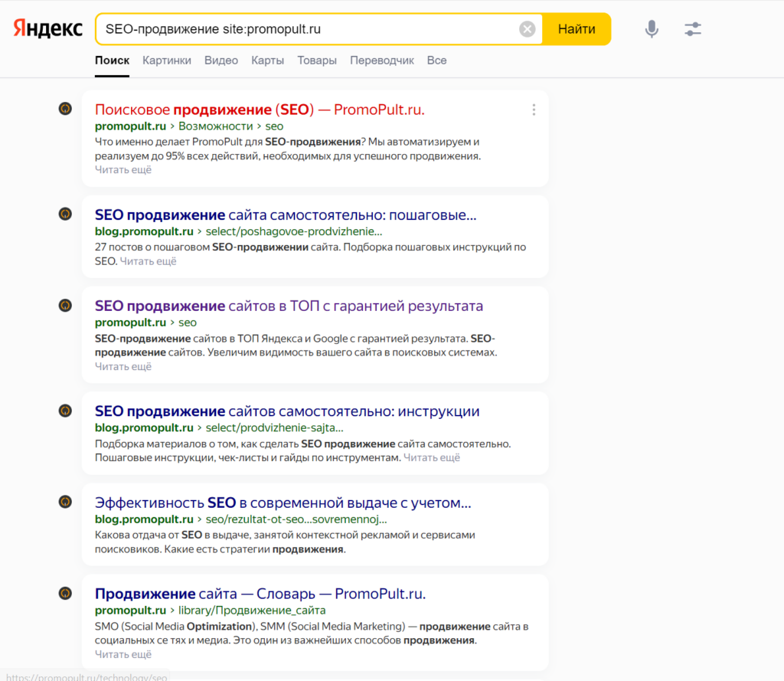The height and width of the screenshot is (681, 784).
Task: Open 'SEO продвижение сайтов самостоятельно: инструкции' result
Action: (287, 411)
